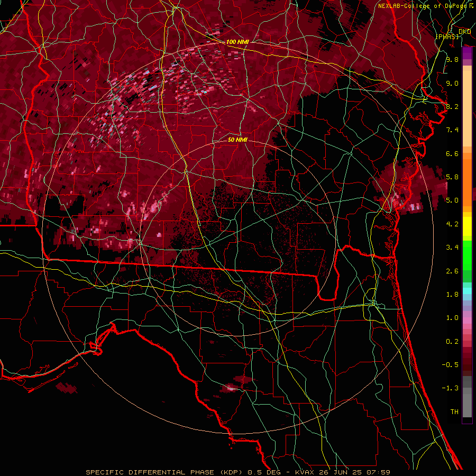Pick the yellow segment of color bar
This screenshot has width=476, height=476.
pyautogui.click(x=467, y=226)
